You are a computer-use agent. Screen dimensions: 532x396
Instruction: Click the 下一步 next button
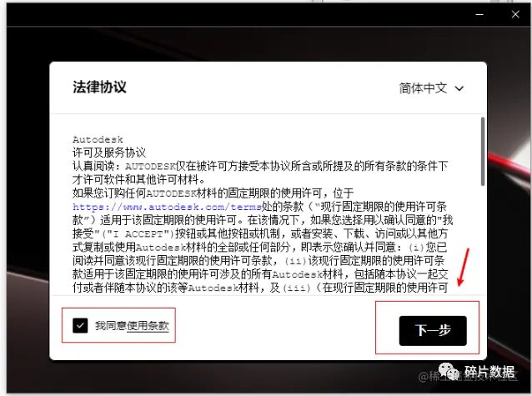coord(433,331)
